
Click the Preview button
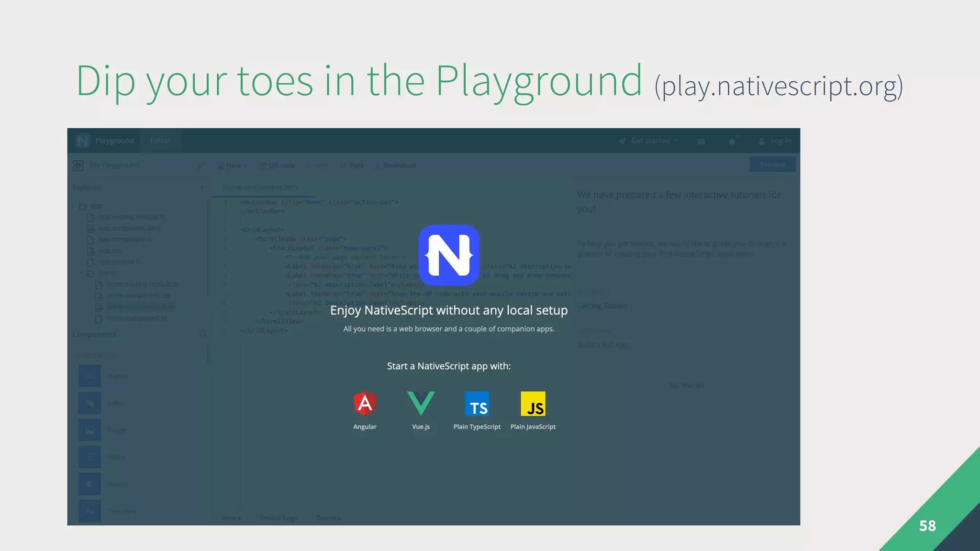click(x=772, y=165)
